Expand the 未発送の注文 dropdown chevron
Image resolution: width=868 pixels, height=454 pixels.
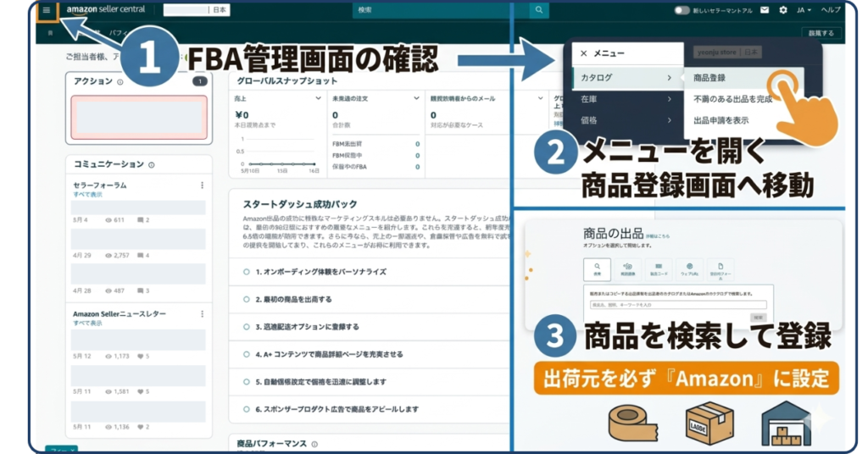tap(416, 98)
